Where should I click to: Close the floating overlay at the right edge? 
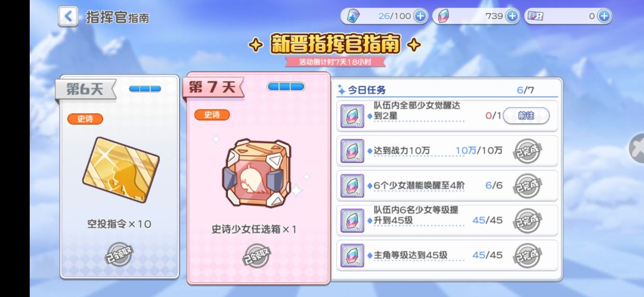click(x=637, y=149)
